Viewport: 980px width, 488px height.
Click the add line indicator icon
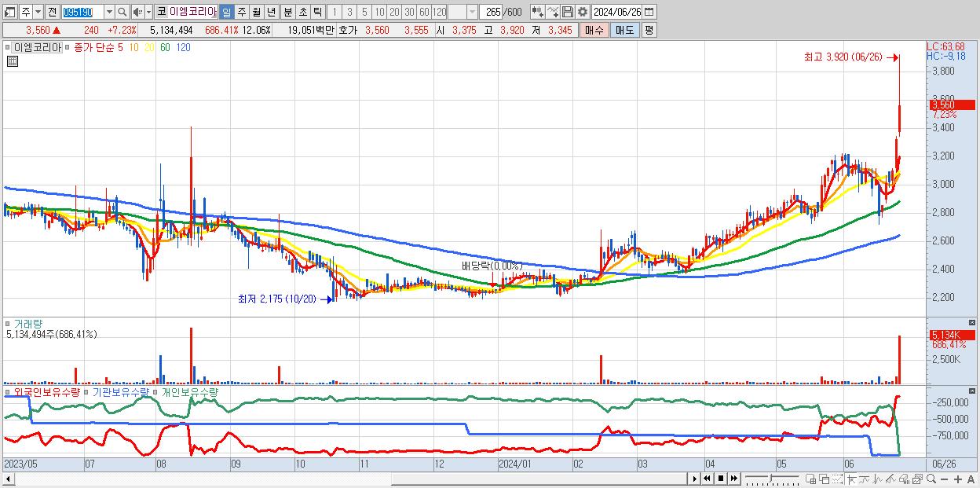click(x=553, y=12)
